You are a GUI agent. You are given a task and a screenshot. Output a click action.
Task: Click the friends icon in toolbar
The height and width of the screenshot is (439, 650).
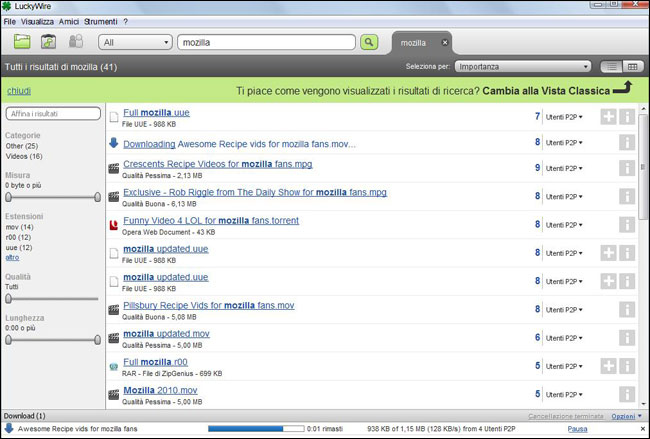[75, 42]
